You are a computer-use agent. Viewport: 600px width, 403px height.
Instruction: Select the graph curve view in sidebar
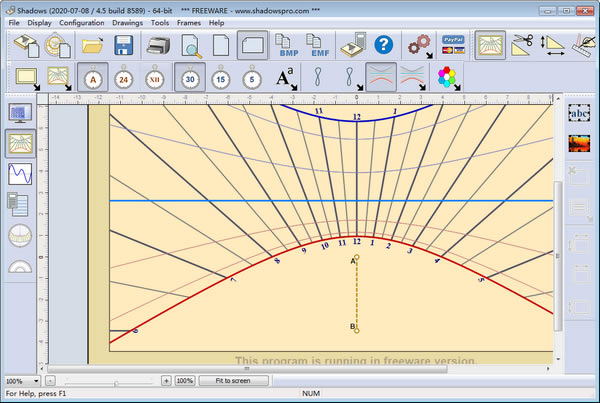(x=19, y=173)
